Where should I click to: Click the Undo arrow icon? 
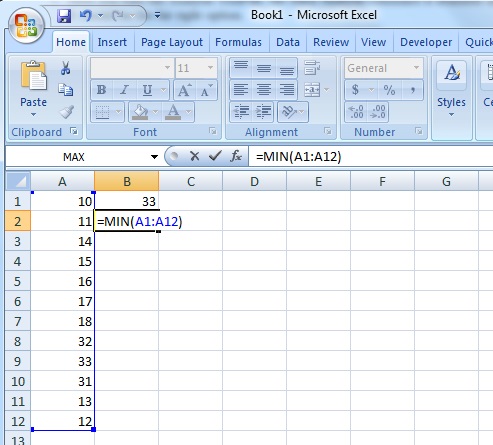coord(86,16)
